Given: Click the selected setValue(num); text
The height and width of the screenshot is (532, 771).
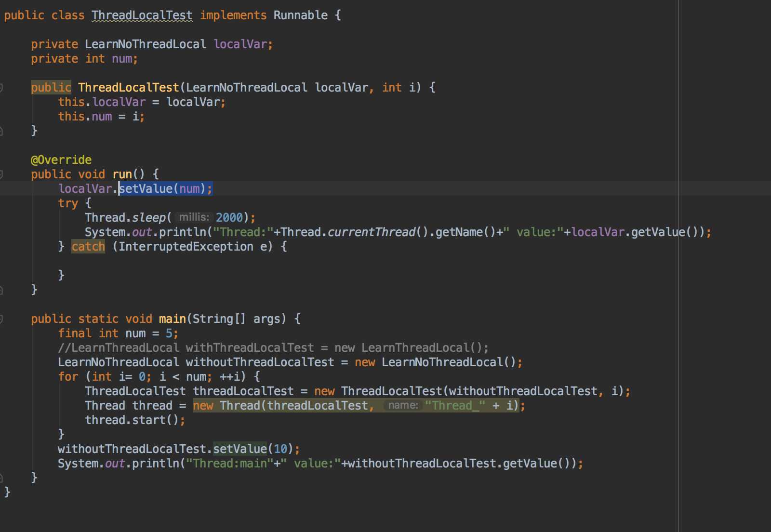Looking at the screenshot, I should 165,189.
